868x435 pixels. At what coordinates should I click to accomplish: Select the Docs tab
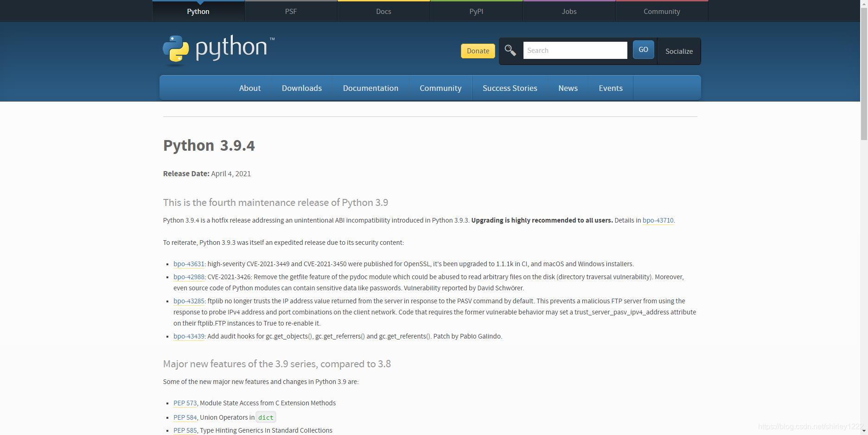tap(383, 11)
